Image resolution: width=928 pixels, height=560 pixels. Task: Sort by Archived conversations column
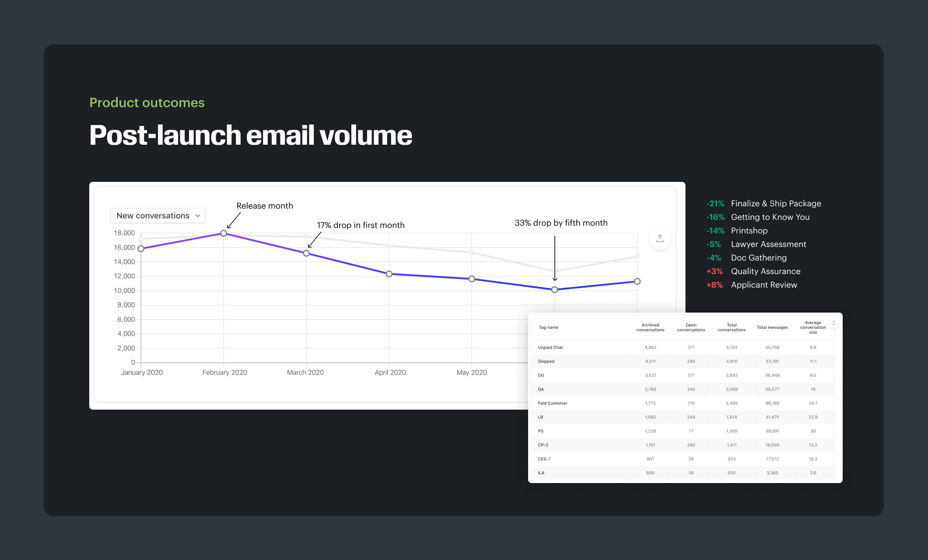pos(650,327)
